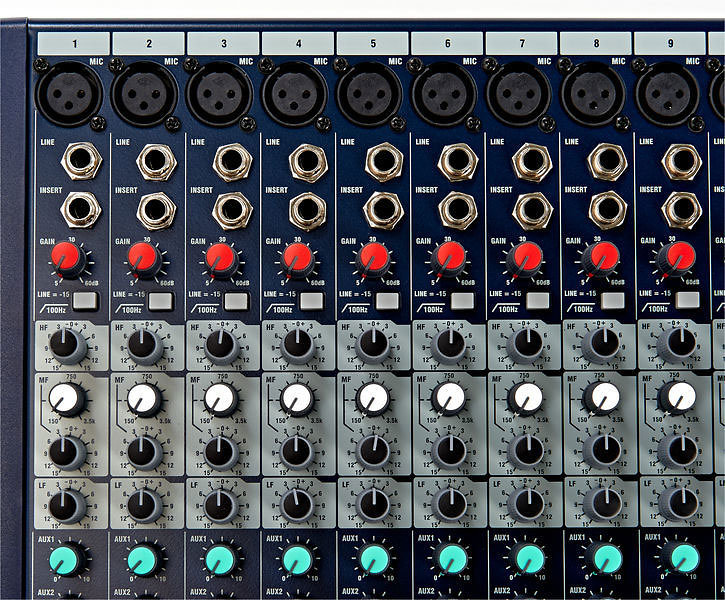Click the teal AUX1 knob on channel 4
This screenshot has width=725, height=600.
point(297,560)
